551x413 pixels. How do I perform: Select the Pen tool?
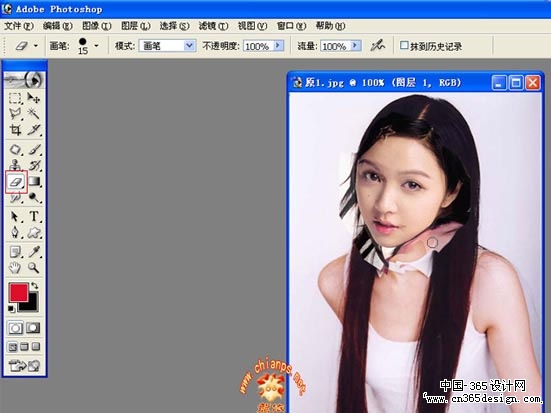click(x=15, y=232)
